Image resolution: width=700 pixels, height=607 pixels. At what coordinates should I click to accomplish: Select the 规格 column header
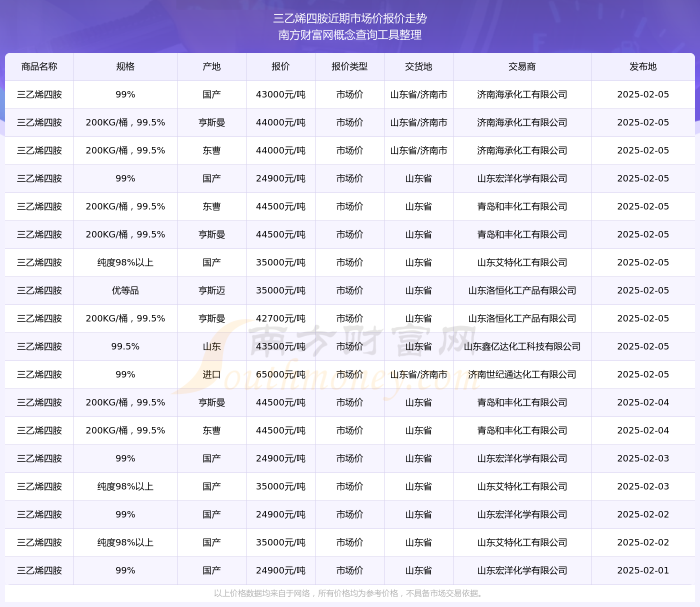125,66
